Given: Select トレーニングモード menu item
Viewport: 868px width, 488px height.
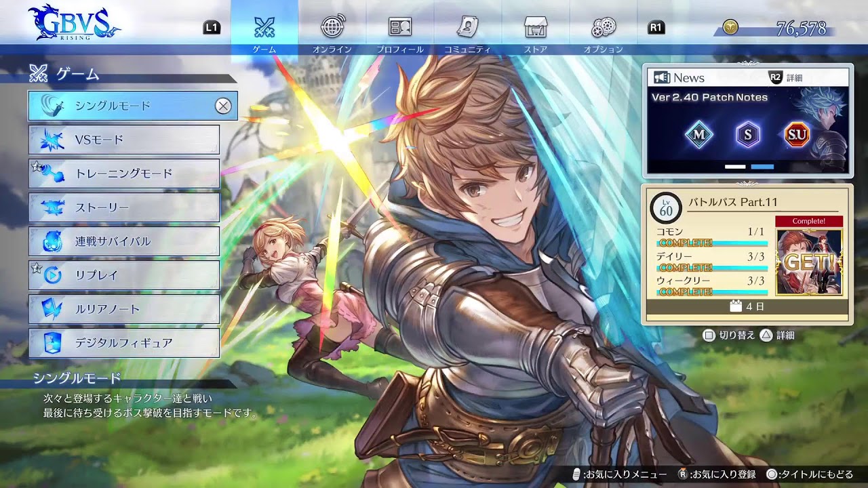Looking at the screenshot, I should [124, 174].
